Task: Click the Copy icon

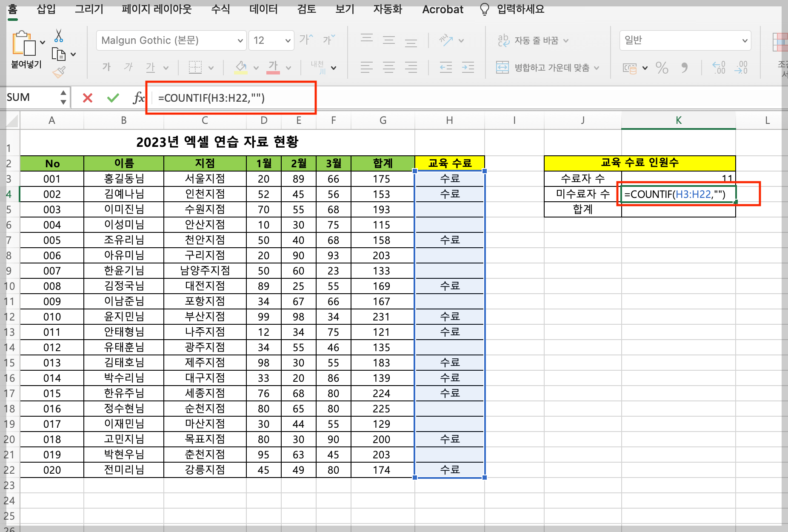Action: click(60, 54)
